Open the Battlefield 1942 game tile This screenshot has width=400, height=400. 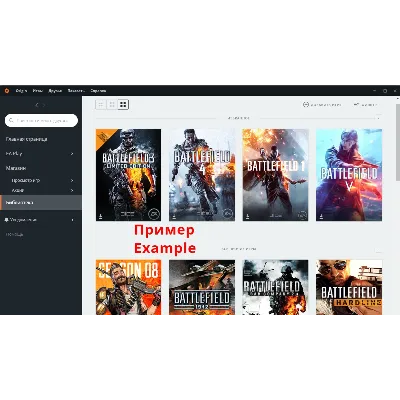tap(202, 287)
